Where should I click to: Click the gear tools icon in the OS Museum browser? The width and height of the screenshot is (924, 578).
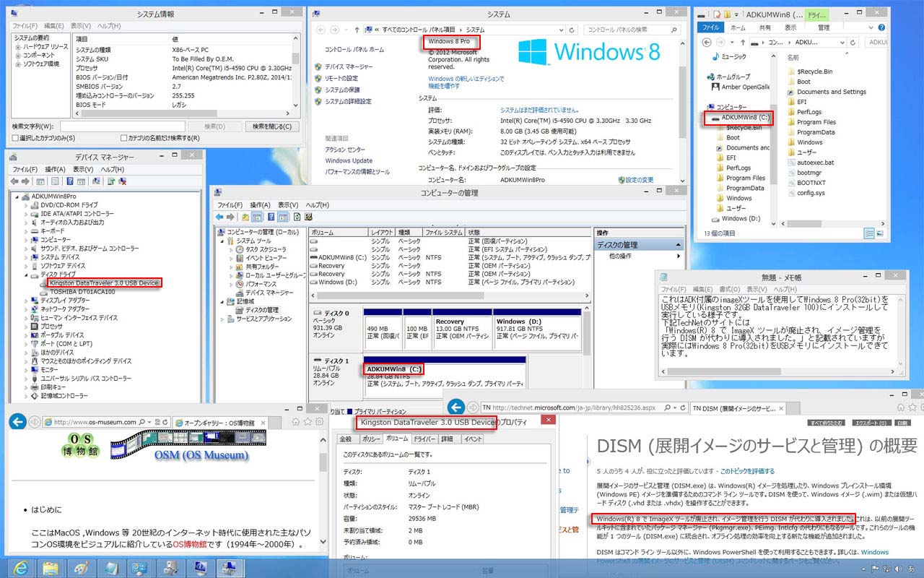(320, 421)
